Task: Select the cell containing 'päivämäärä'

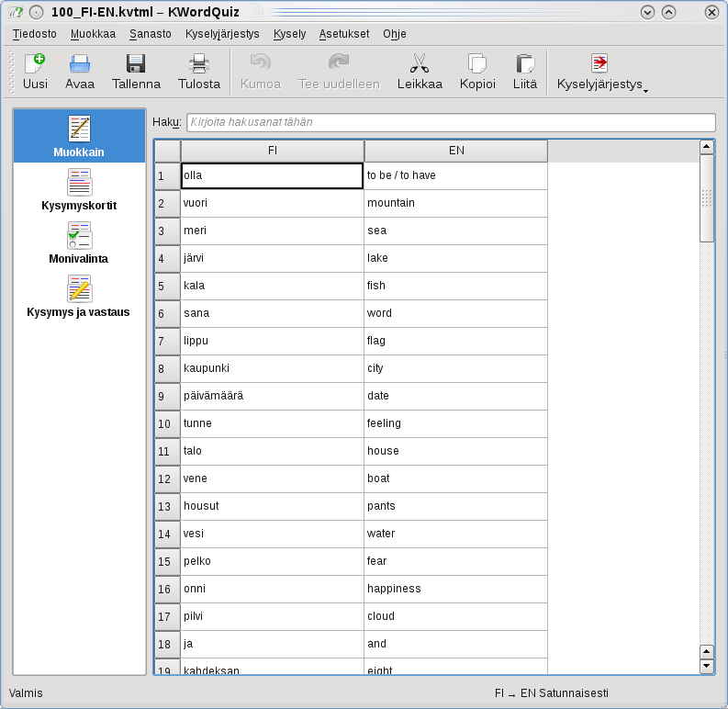Action: pyautogui.click(x=272, y=396)
